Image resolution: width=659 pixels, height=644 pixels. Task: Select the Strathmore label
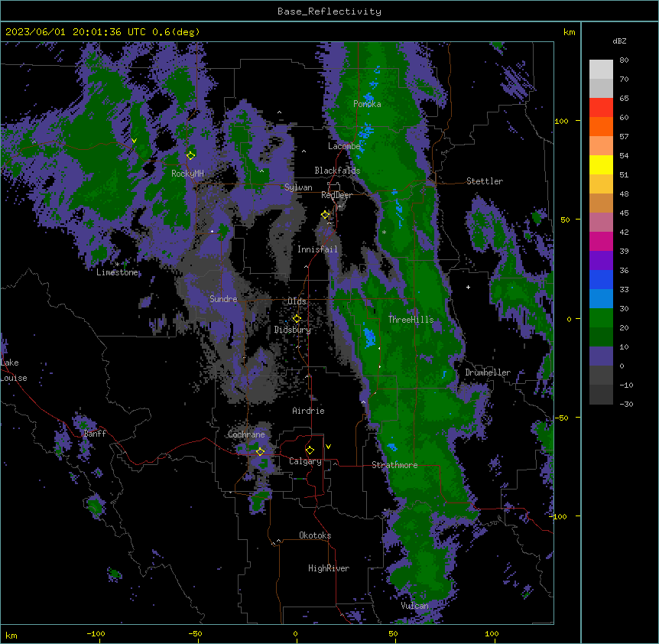(x=394, y=465)
